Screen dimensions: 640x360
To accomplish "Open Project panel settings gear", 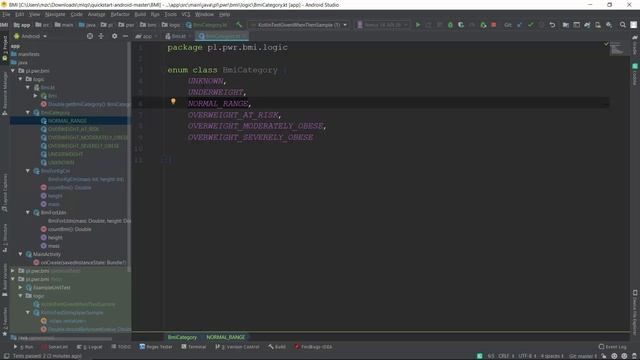I will 114,36.
